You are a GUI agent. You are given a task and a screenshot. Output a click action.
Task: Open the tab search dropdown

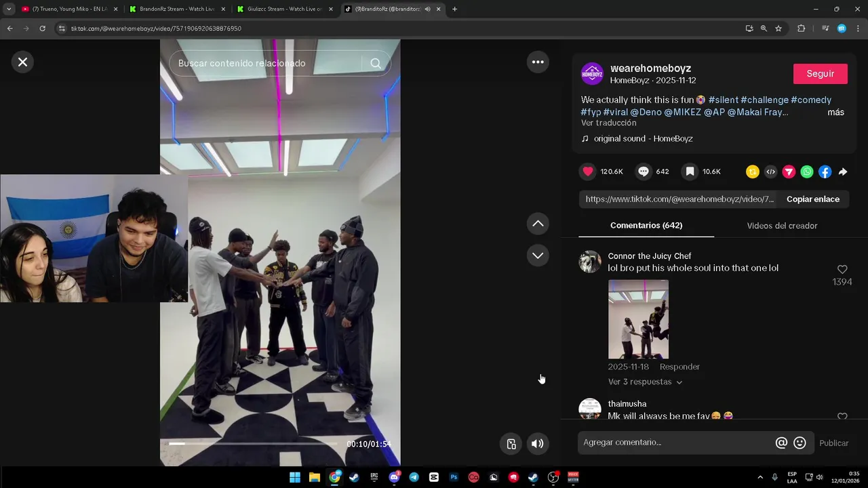[9, 9]
